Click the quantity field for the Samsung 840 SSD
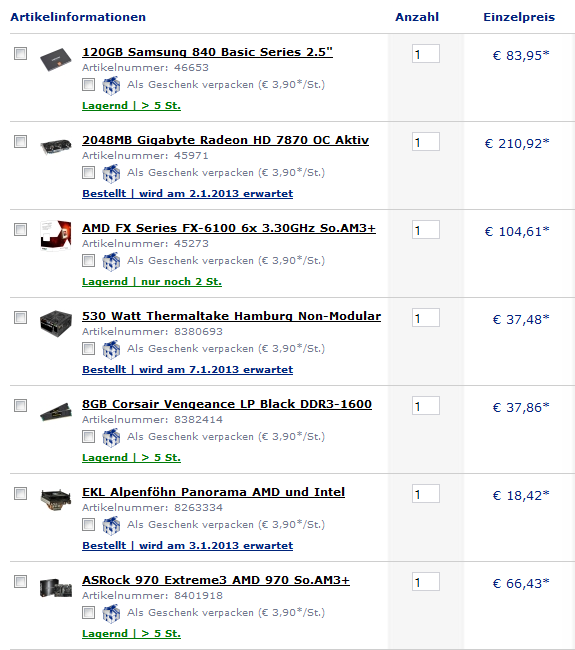 [426, 54]
